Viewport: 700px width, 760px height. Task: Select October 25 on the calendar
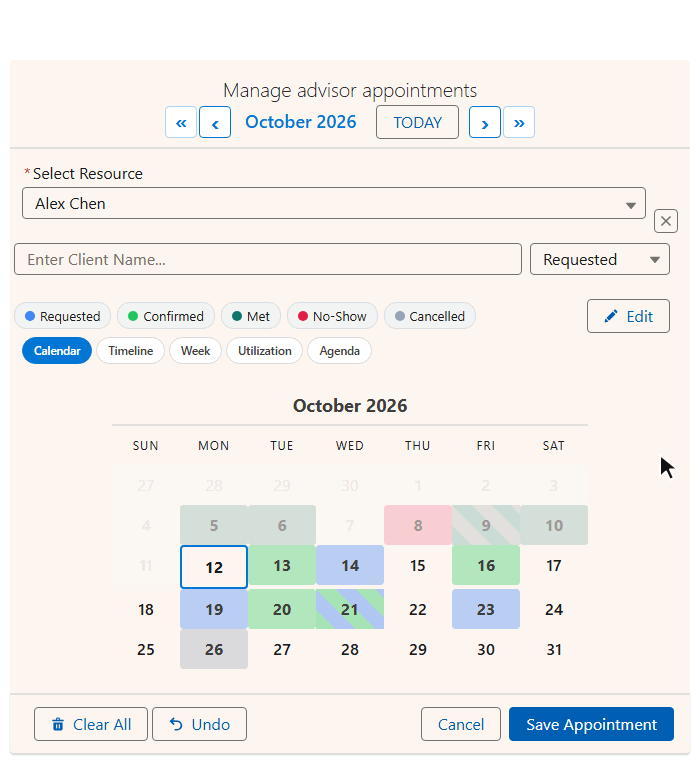pyautogui.click(x=145, y=649)
